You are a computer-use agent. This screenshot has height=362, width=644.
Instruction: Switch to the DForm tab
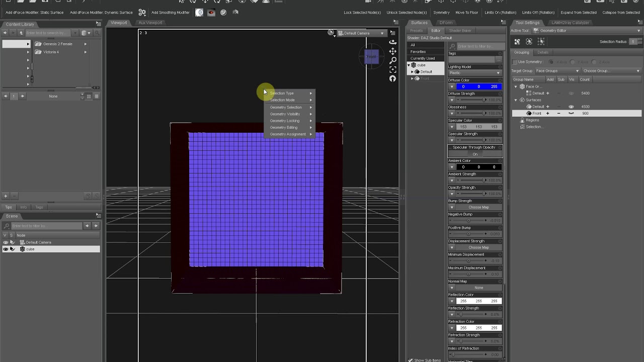pyautogui.click(x=446, y=23)
